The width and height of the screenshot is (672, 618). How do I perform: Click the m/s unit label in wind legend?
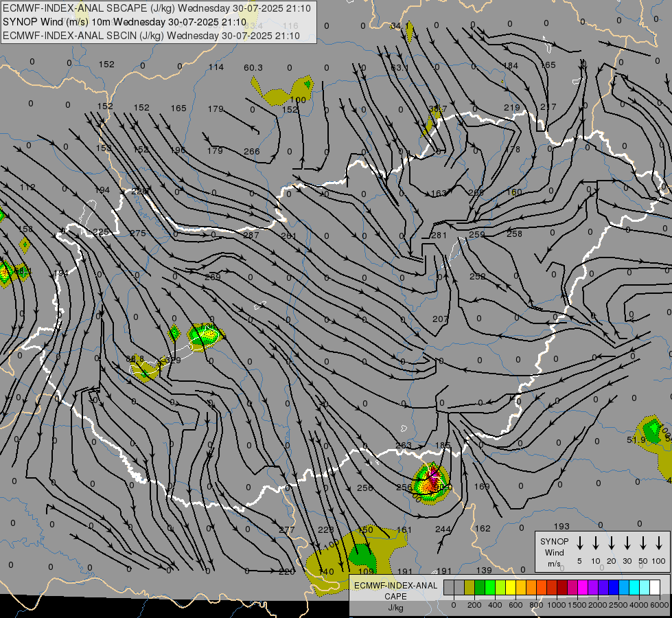coord(554,564)
